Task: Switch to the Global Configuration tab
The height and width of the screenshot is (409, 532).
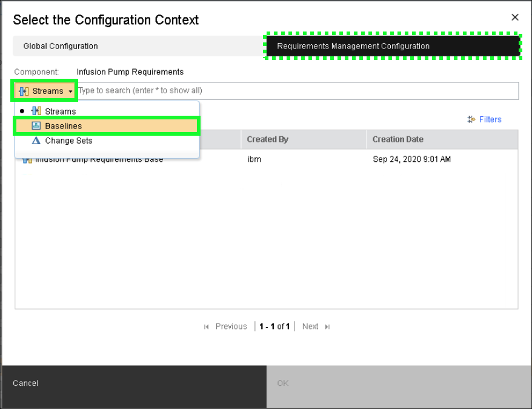Action: click(x=61, y=46)
